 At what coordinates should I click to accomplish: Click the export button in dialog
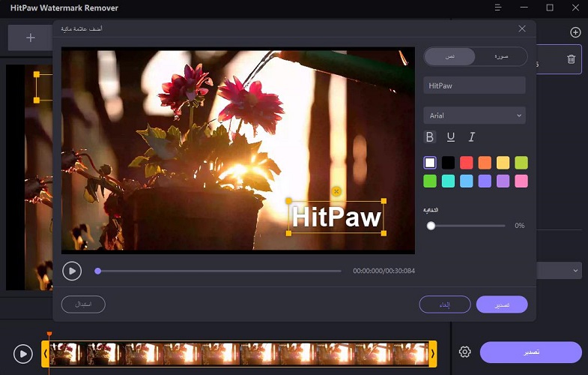click(502, 304)
